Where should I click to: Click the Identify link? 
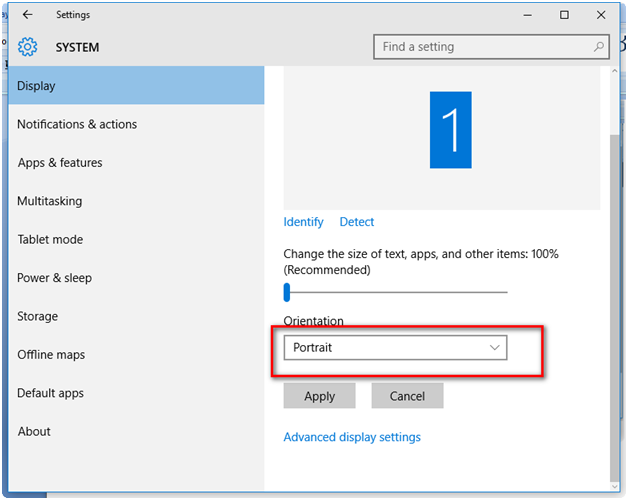[x=304, y=222]
